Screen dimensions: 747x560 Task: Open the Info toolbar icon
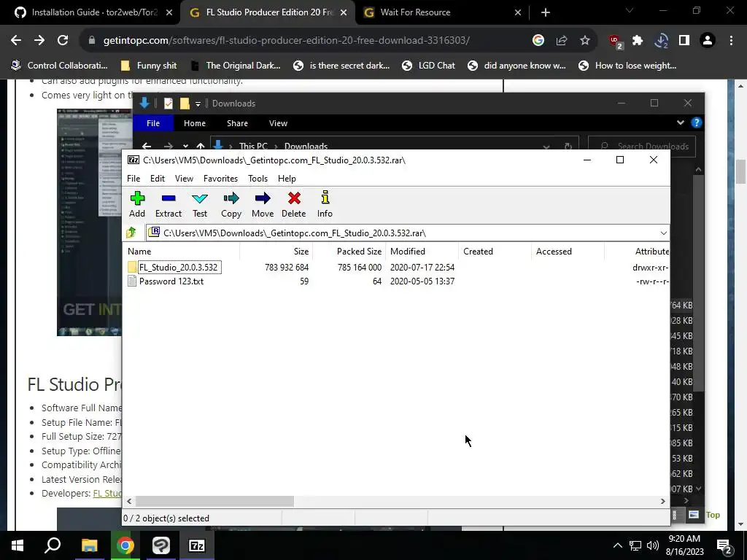click(x=325, y=205)
